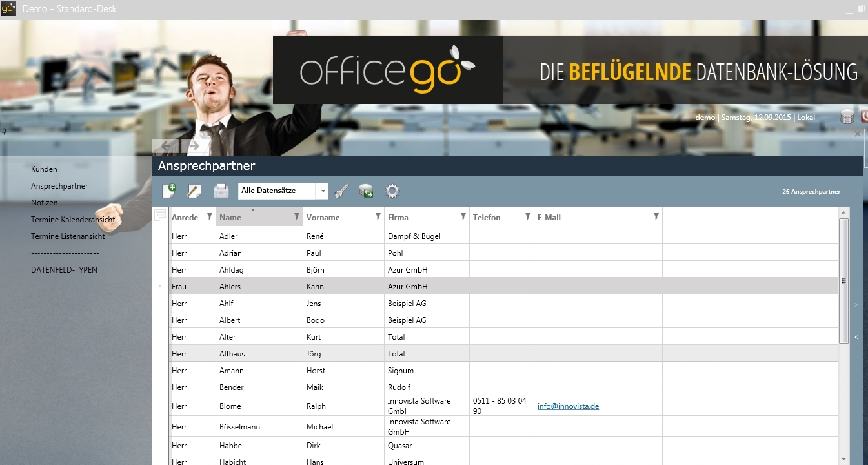
Task: Open the gear settings in the toolbar
Action: tap(392, 191)
